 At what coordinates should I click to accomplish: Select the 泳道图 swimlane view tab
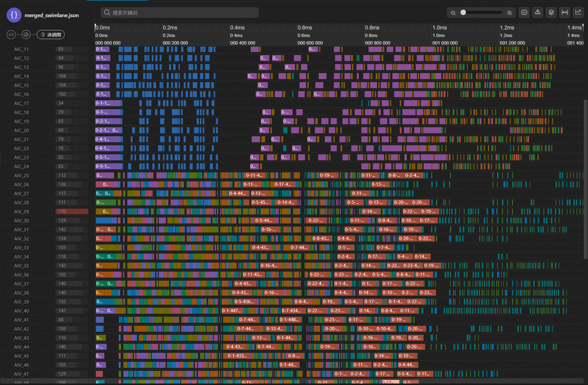tap(51, 35)
